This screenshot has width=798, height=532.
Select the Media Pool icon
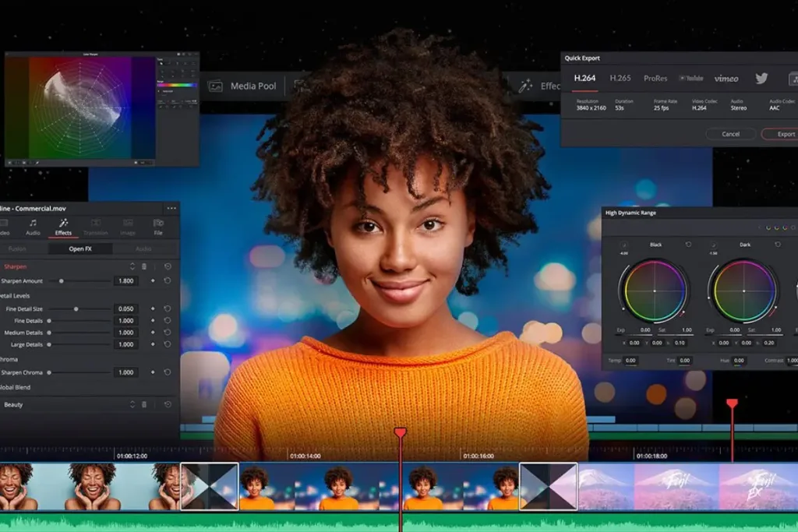pyautogui.click(x=214, y=86)
